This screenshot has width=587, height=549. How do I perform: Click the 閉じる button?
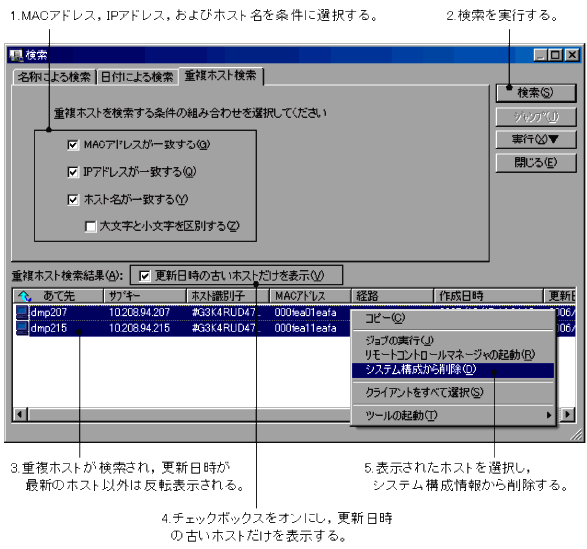(x=536, y=163)
